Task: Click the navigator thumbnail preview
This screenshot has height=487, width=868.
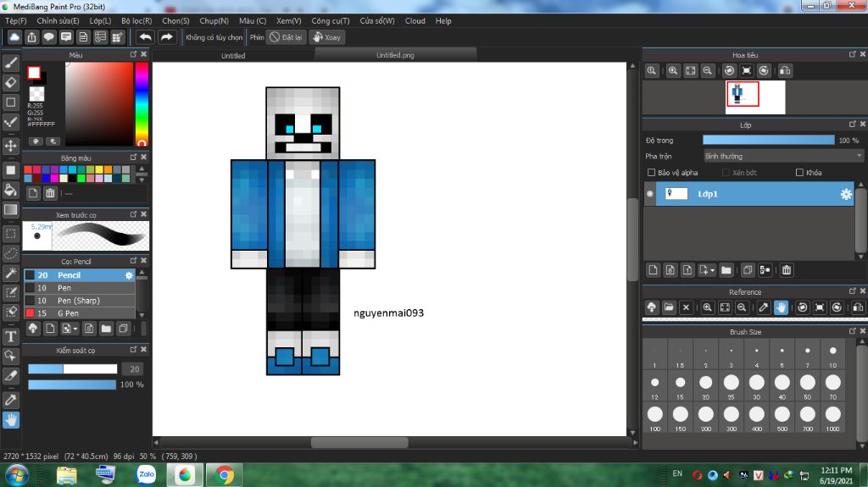Action: click(755, 97)
